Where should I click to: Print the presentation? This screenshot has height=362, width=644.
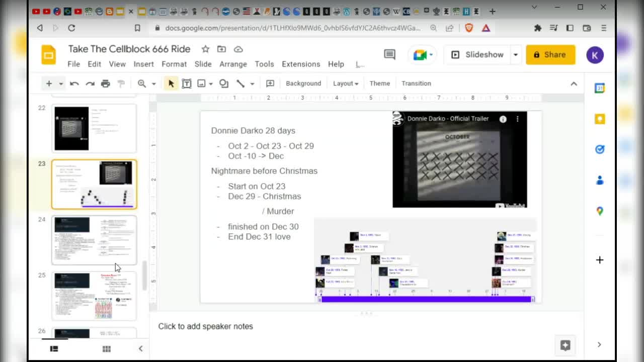tap(105, 83)
